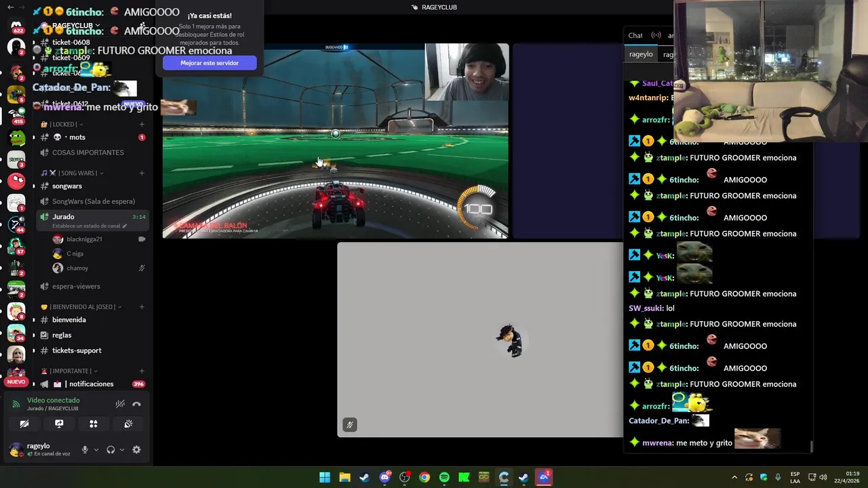Open activities launcher in voice panel

point(94,424)
